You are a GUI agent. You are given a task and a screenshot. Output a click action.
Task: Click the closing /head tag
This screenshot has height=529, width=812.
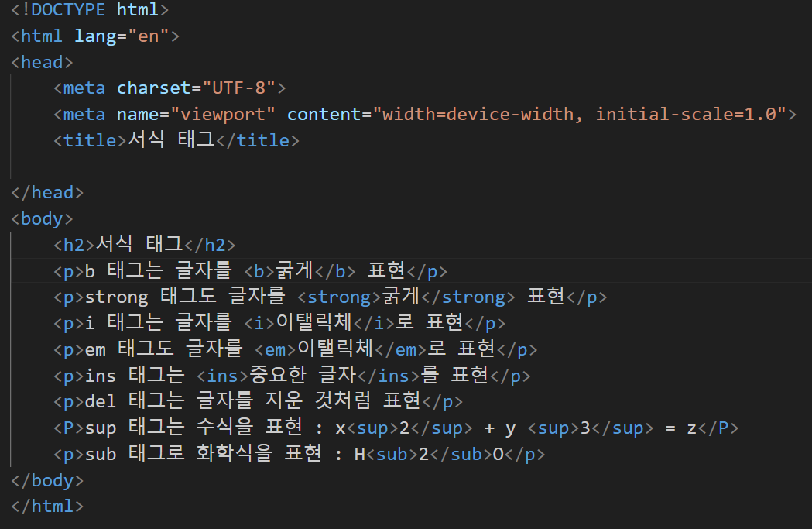point(47,193)
